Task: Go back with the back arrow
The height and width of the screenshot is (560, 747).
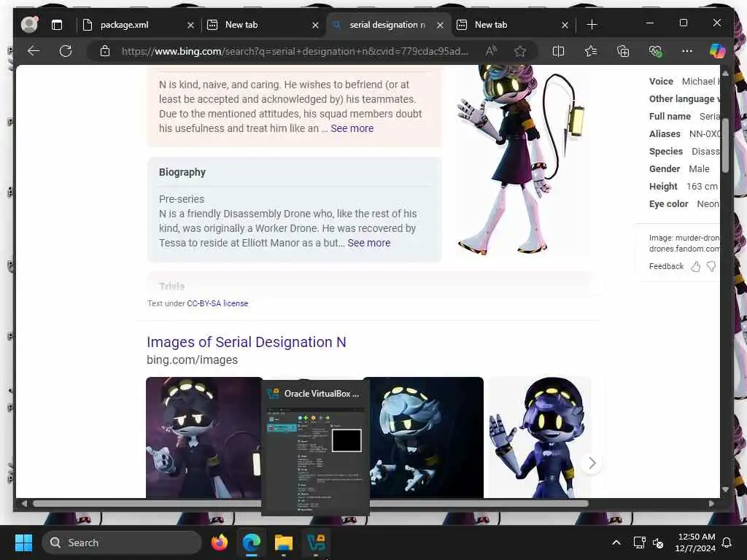Action: point(34,51)
